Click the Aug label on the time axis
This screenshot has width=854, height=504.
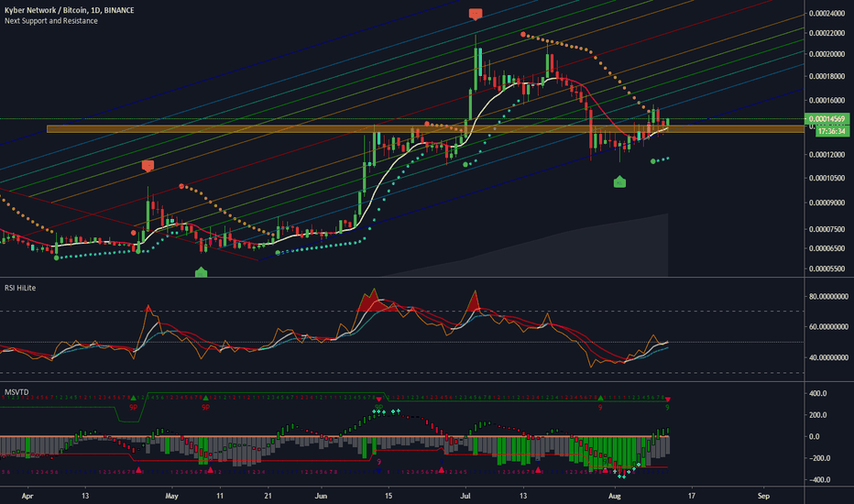point(614,496)
